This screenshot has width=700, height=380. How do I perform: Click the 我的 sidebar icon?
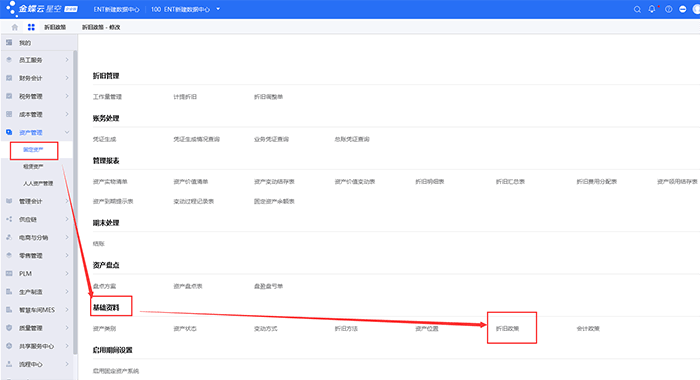(9, 42)
